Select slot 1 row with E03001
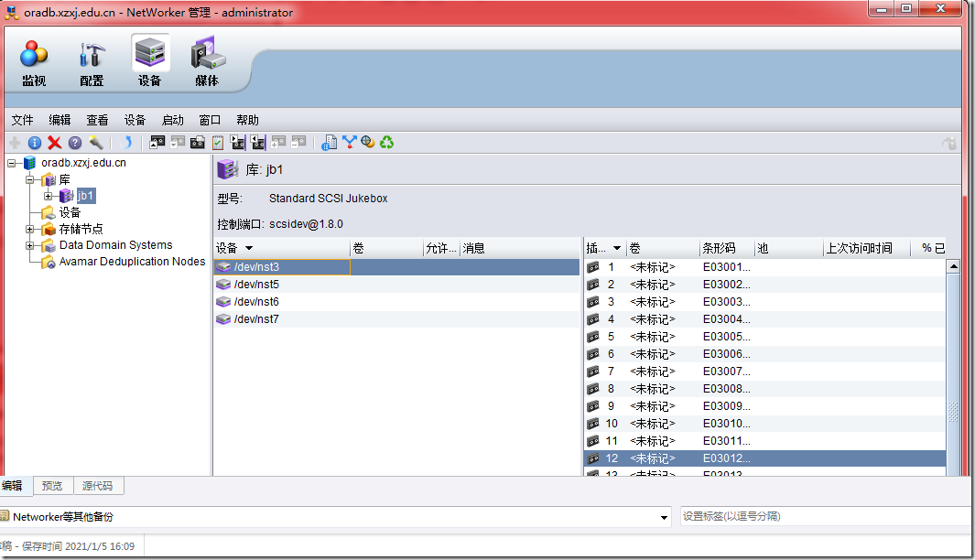The image size is (975, 560). point(764,267)
